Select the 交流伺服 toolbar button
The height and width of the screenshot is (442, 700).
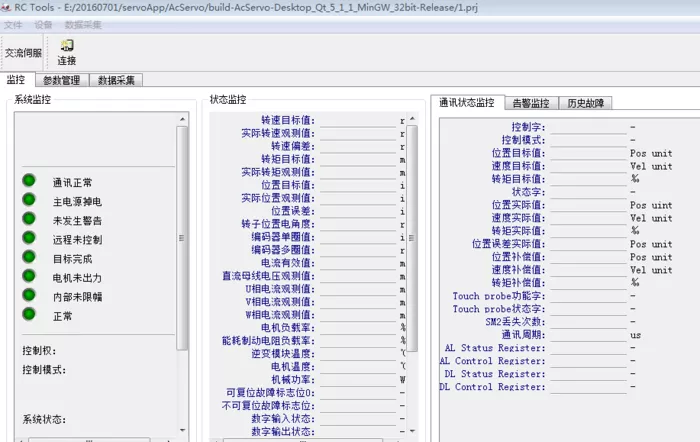(23, 53)
